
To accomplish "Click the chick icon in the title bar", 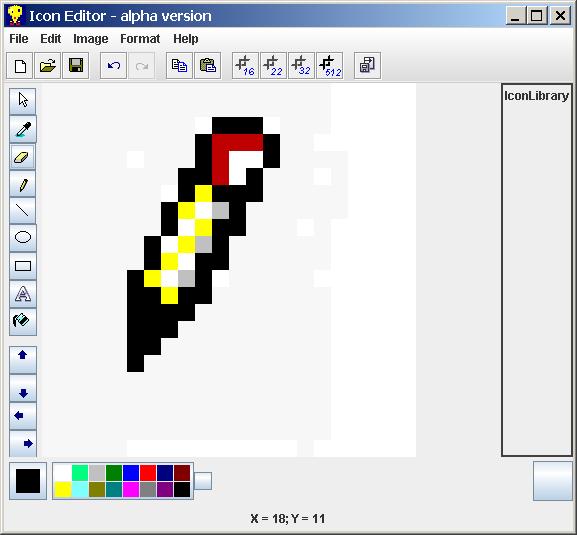I will pos(15,16).
